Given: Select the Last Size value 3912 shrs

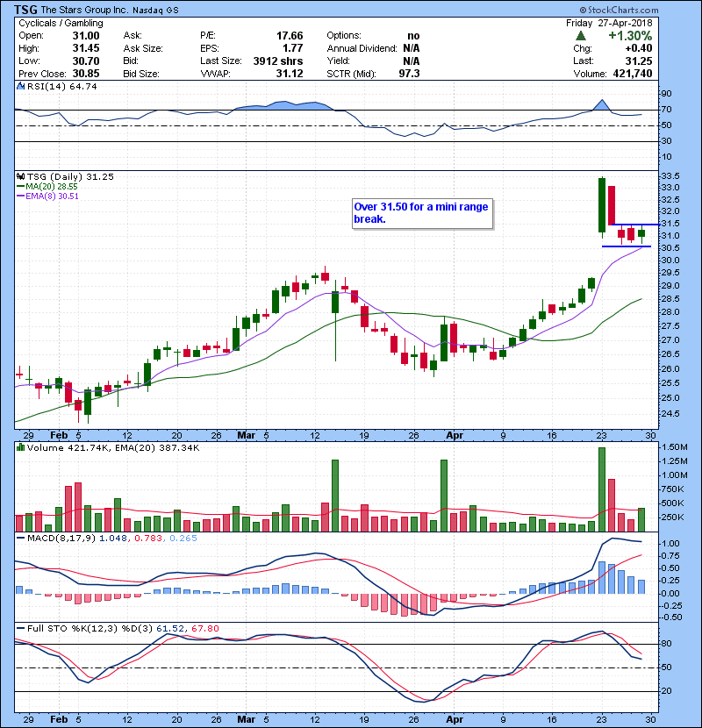Looking at the screenshot, I should tap(278, 61).
